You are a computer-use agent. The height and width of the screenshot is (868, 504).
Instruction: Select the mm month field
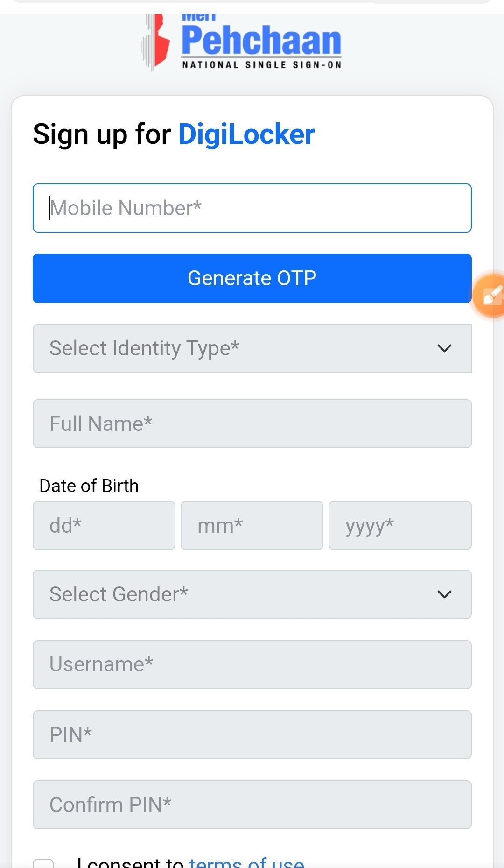[252, 526]
